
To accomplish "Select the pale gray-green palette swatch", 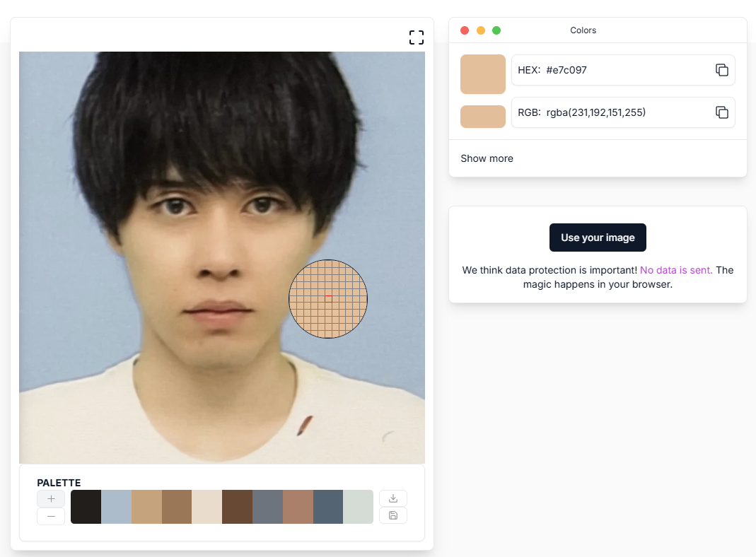I will tap(359, 507).
